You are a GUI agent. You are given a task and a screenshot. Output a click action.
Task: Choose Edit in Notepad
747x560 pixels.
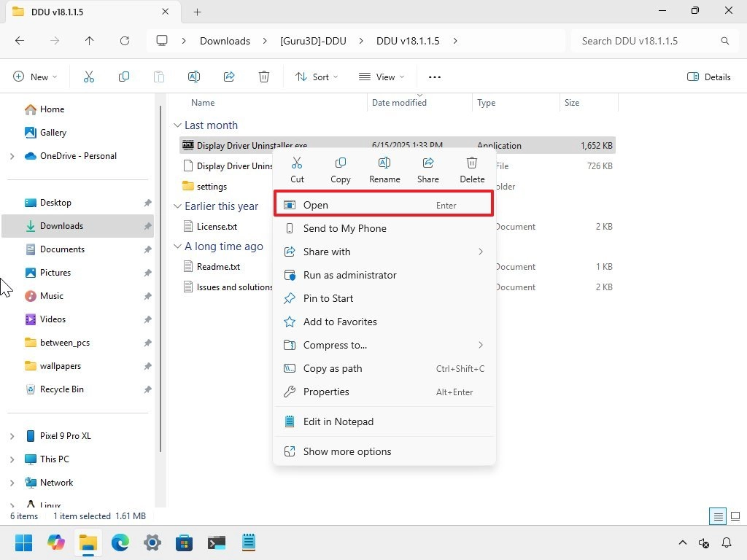384,421
